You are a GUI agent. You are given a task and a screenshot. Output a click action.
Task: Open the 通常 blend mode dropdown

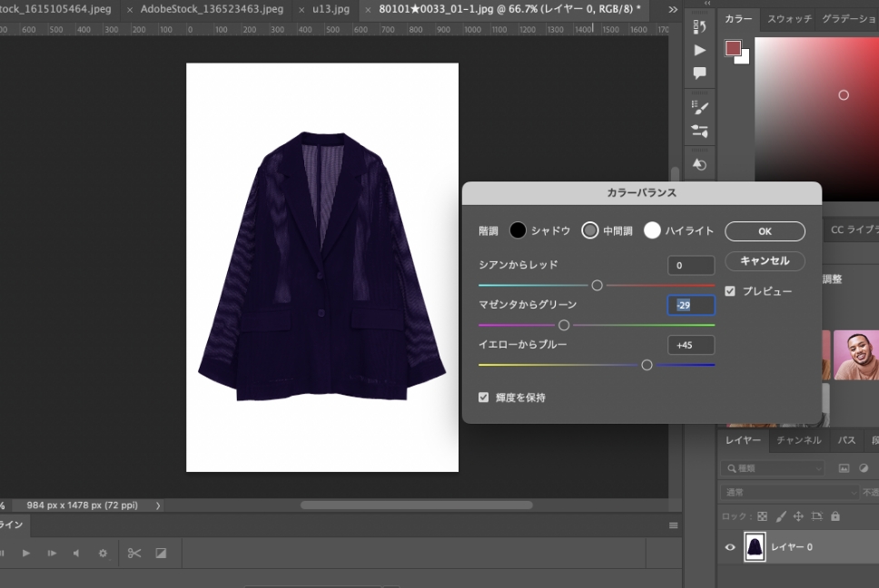788,492
